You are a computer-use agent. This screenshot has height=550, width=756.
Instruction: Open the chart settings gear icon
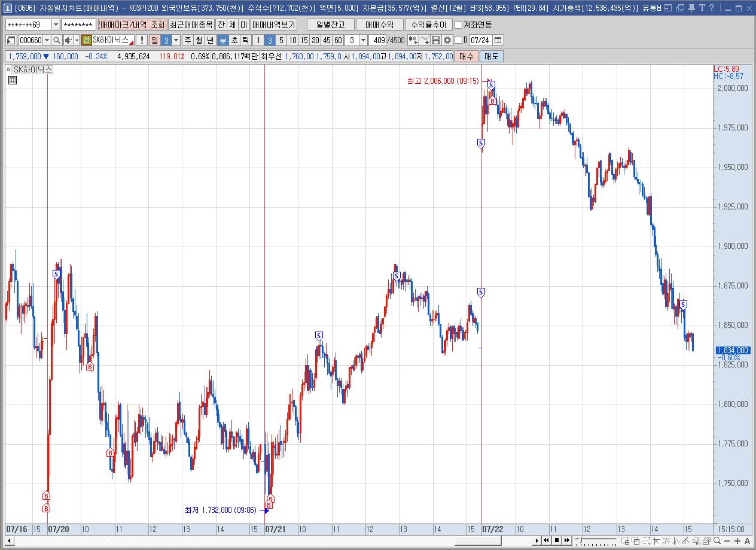coord(447,40)
